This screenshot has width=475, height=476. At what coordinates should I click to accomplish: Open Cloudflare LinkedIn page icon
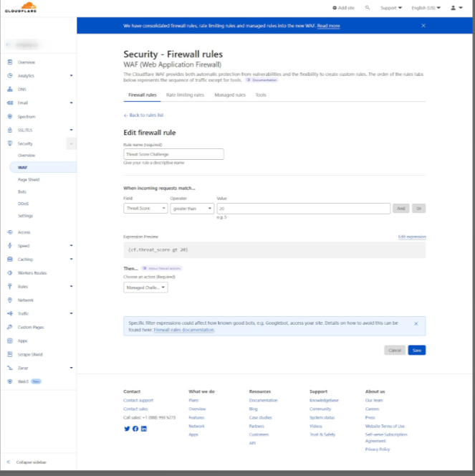[144, 429]
